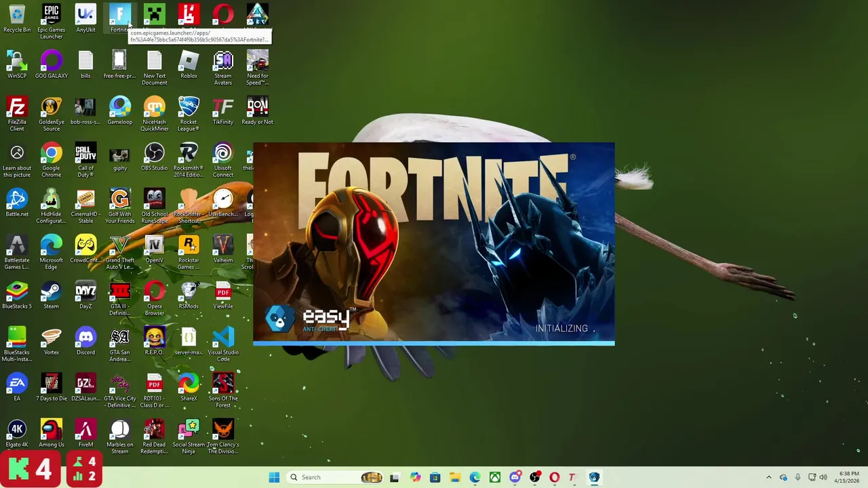Open the Steam desktop shortcut
The width and height of the screenshot is (868, 488).
coord(51,295)
